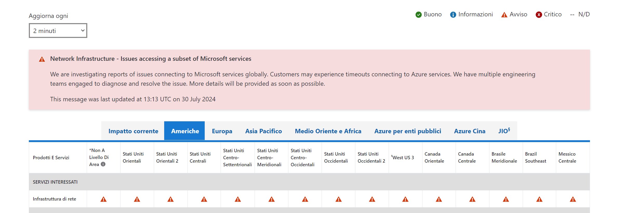
Task: Switch to the JIO tab
Action: coord(504,131)
